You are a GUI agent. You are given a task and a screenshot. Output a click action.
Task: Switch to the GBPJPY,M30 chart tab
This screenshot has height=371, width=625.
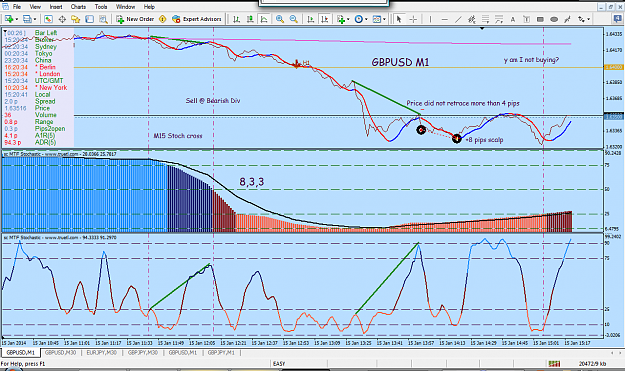[x=143, y=353]
